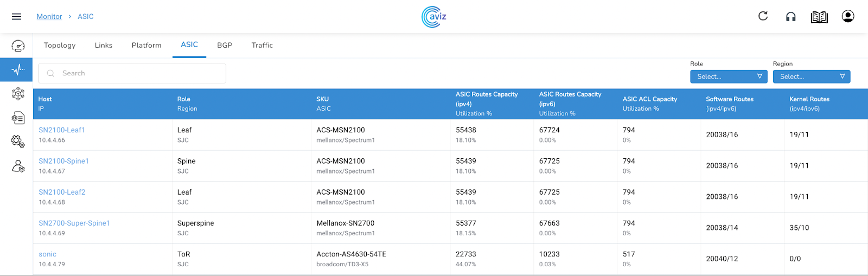Select the Monitor pulse sidebar icon
This screenshot has width=868, height=276.
tap(18, 70)
